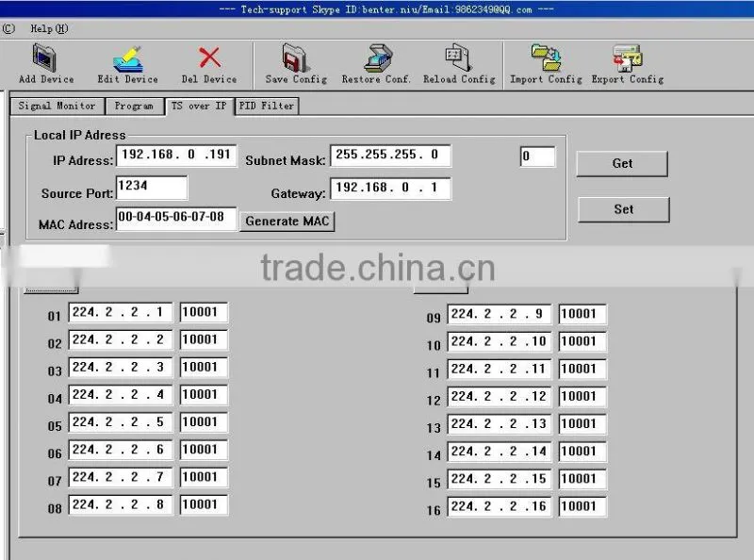Click channel 13 IP field 224.2.2.13
The width and height of the screenshot is (754, 560).
500,424
